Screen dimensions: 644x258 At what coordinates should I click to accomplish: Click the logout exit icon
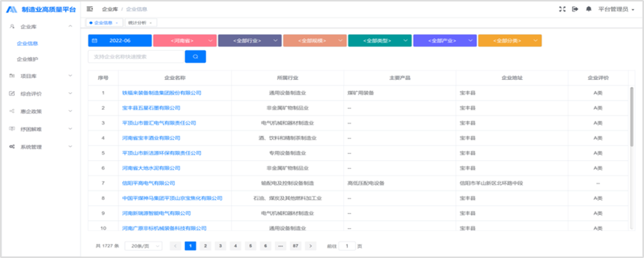(575, 8)
